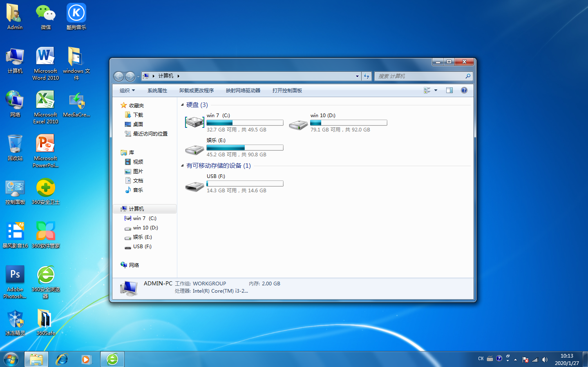
Task: Open the change-view dropdown arrow
Action: [436, 90]
